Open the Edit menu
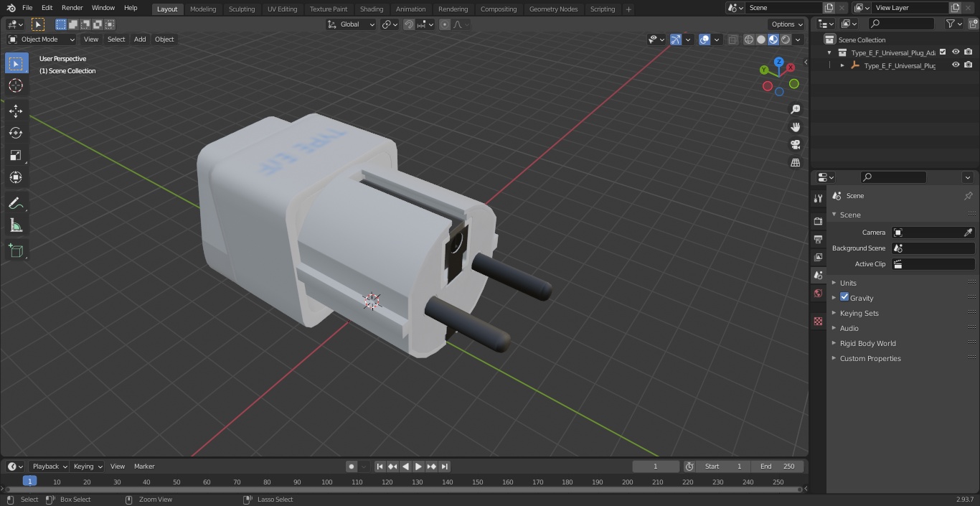Image resolution: width=980 pixels, height=506 pixels. tap(47, 8)
